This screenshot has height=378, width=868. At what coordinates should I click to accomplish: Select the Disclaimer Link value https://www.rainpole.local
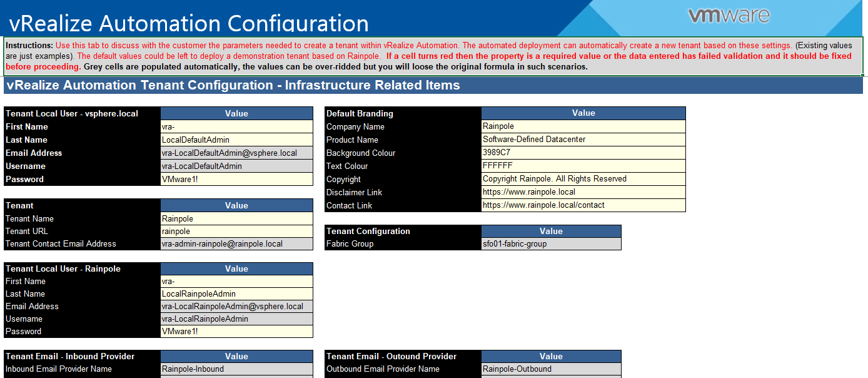583,192
